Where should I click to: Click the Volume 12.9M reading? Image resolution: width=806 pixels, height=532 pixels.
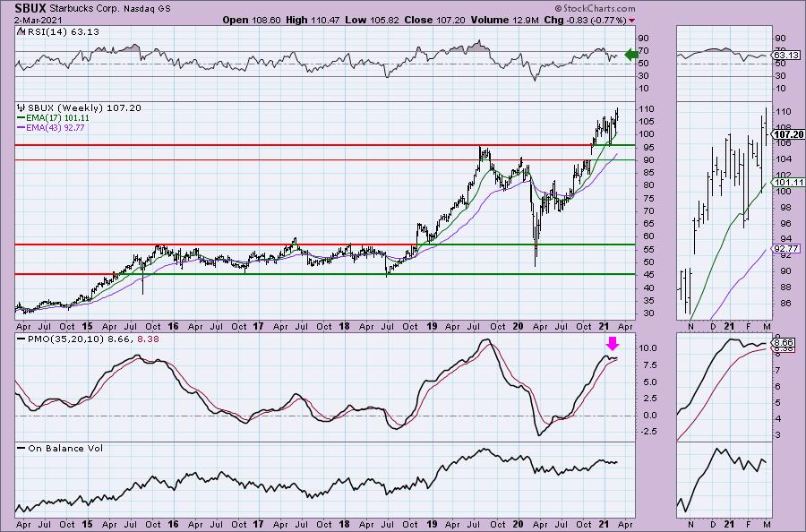point(503,20)
